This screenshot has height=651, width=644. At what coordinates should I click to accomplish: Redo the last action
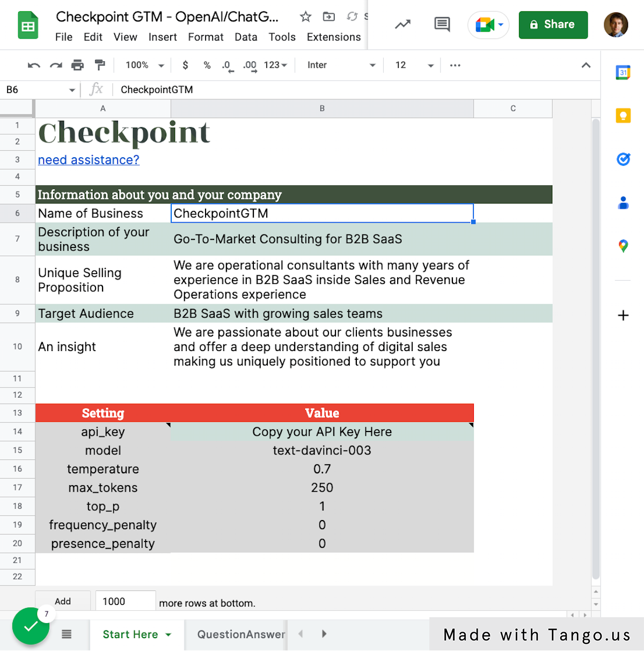pyautogui.click(x=56, y=65)
